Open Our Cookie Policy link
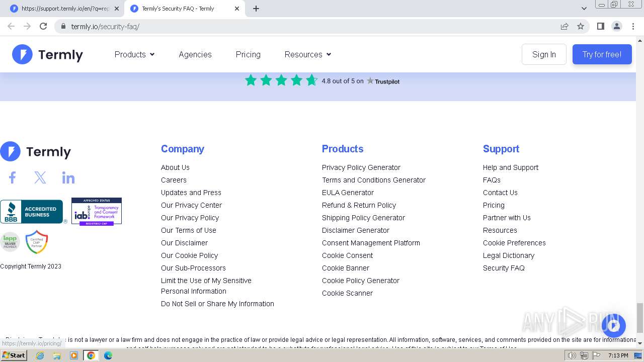 tap(190, 255)
